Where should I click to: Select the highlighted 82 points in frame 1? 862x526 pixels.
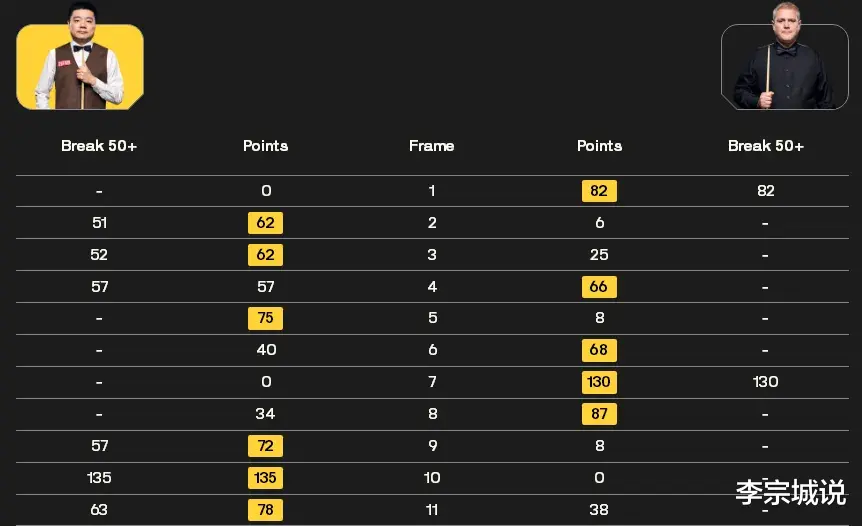coord(599,191)
